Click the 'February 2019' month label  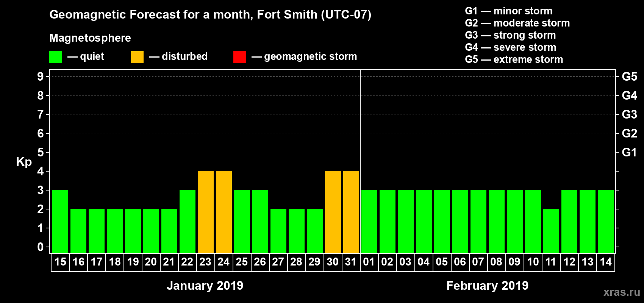point(488,286)
